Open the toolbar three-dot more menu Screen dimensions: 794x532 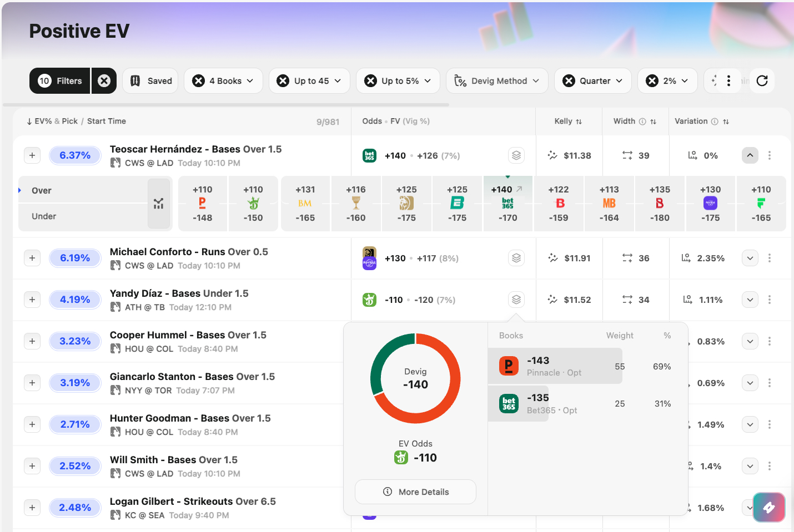pyautogui.click(x=728, y=81)
